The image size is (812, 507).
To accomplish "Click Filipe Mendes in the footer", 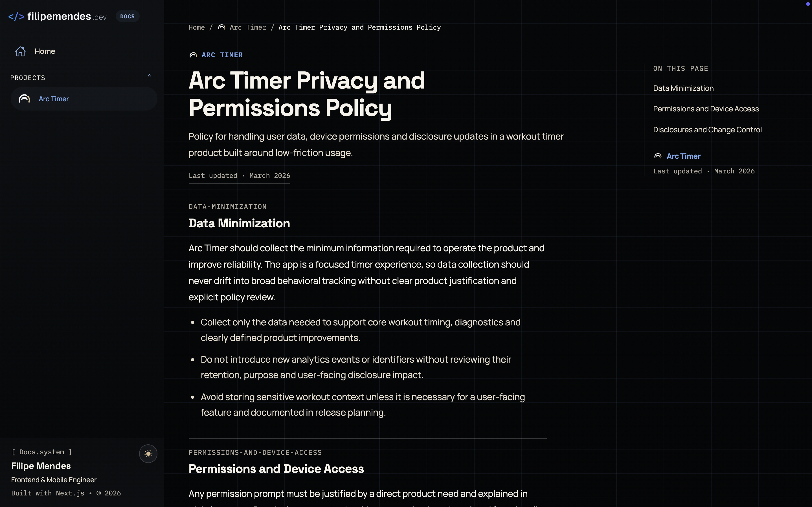I will [41, 466].
